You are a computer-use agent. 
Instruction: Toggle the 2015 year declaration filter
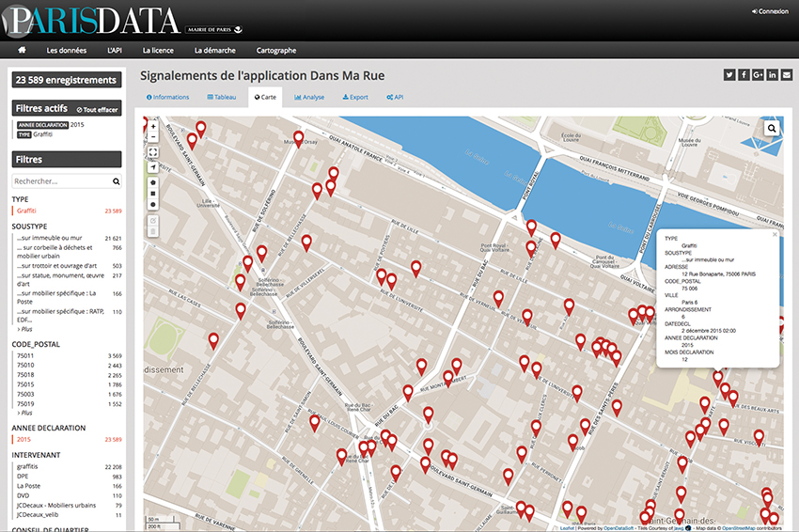click(x=67, y=439)
